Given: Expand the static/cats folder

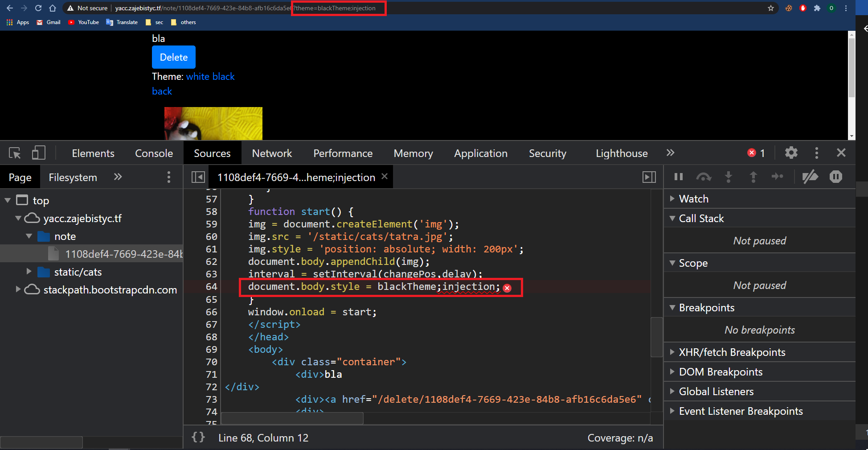Looking at the screenshot, I should pyautogui.click(x=29, y=272).
